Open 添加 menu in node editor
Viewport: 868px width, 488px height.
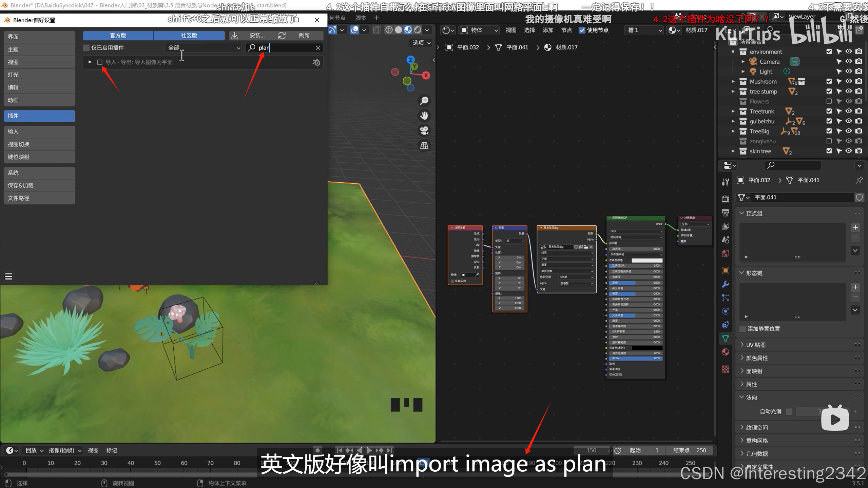547,30
